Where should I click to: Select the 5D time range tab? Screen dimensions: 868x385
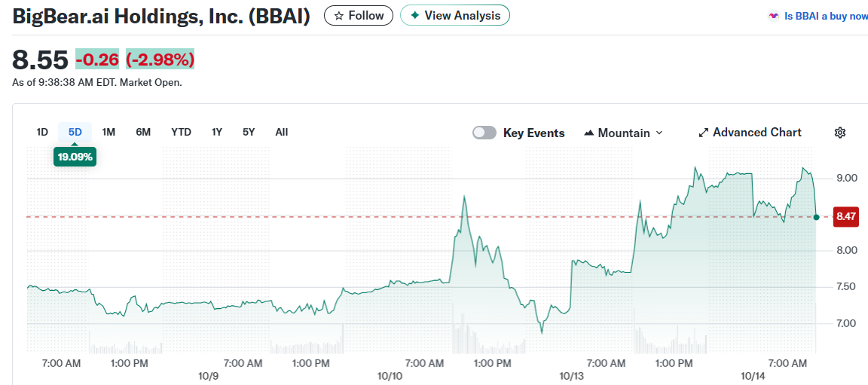coord(75,132)
